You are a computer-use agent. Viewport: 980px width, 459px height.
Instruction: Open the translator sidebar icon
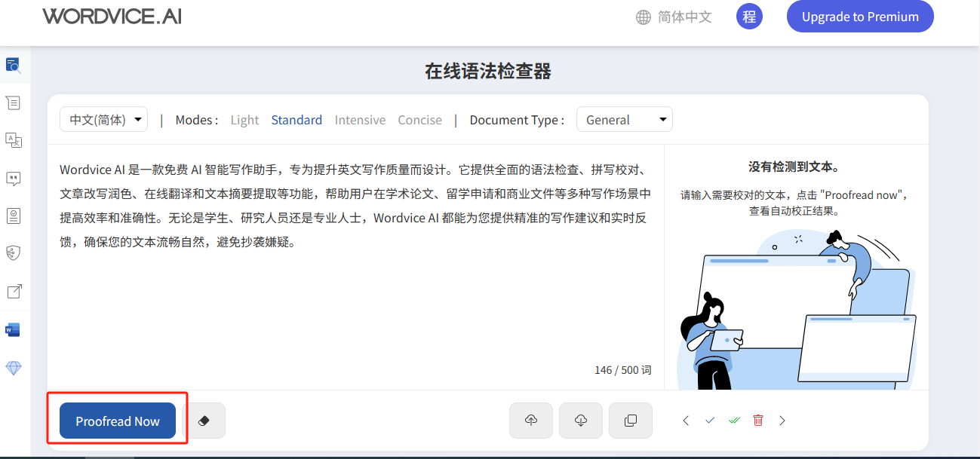tap(14, 140)
